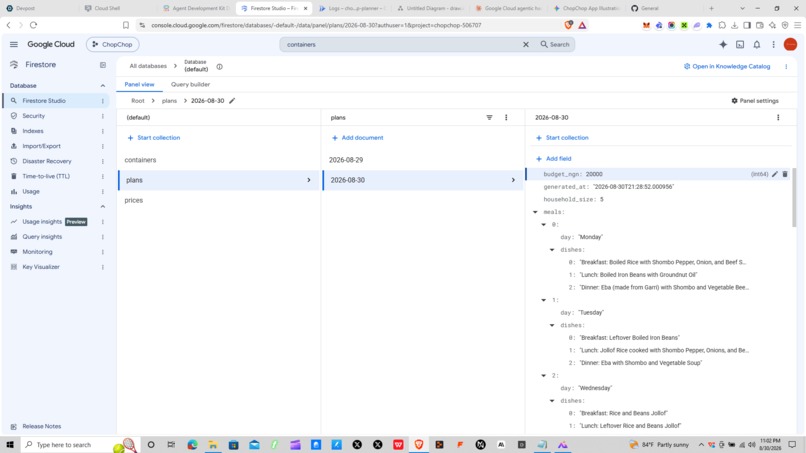Screen dimensions: 806x453
Task: Switch to Panel view tab
Action: 139,84
